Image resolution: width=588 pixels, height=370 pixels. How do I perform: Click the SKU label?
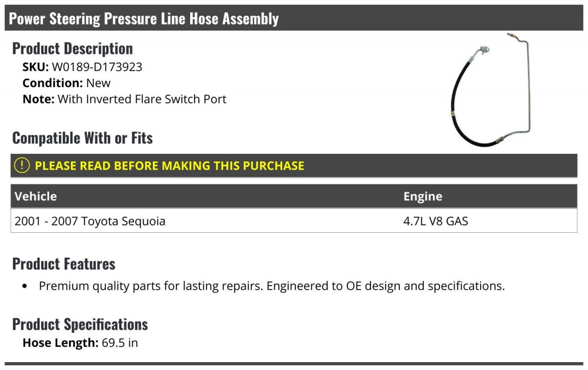coord(36,67)
